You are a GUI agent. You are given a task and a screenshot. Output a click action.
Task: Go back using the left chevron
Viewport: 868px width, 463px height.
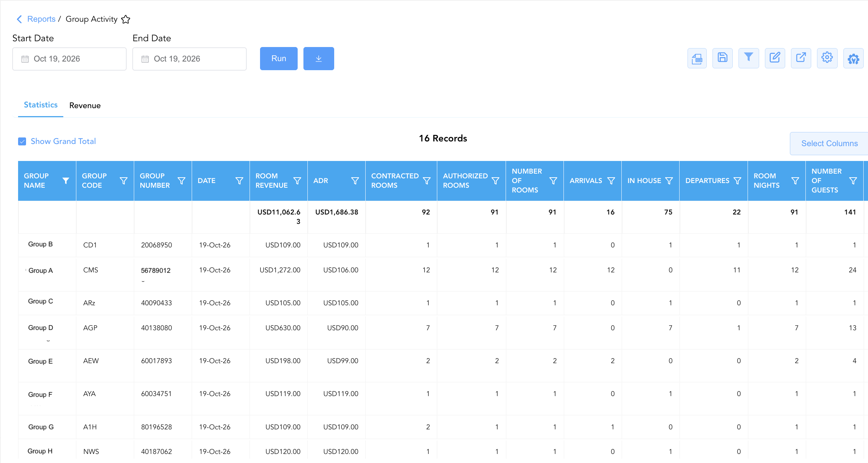click(x=20, y=19)
